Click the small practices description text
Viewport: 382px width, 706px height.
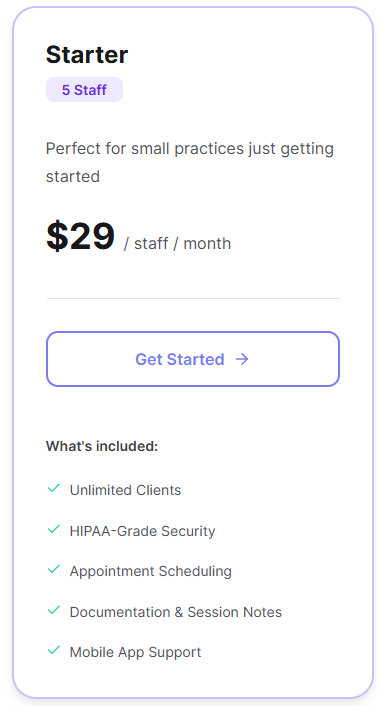(x=190, y=162)
